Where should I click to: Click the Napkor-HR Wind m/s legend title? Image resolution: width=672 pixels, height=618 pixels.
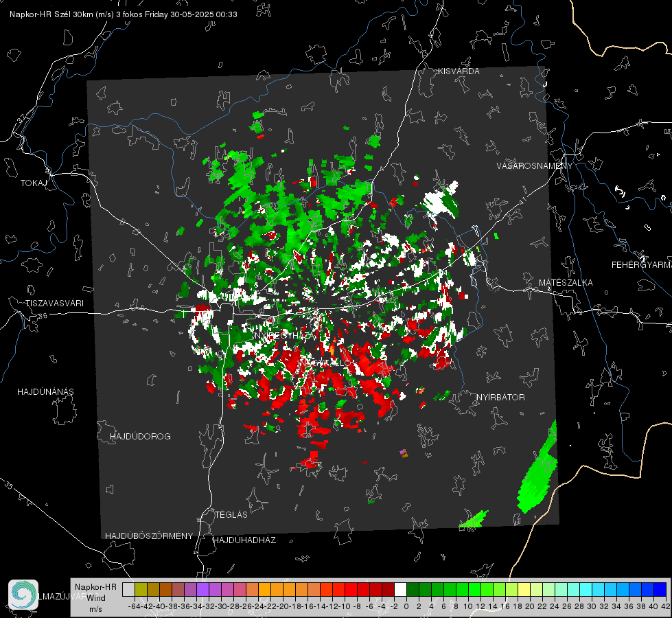[x=95, y=598]
